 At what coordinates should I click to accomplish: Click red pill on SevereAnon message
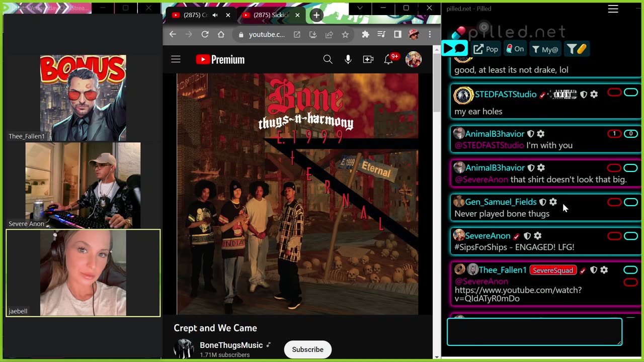tap(614, 236)
